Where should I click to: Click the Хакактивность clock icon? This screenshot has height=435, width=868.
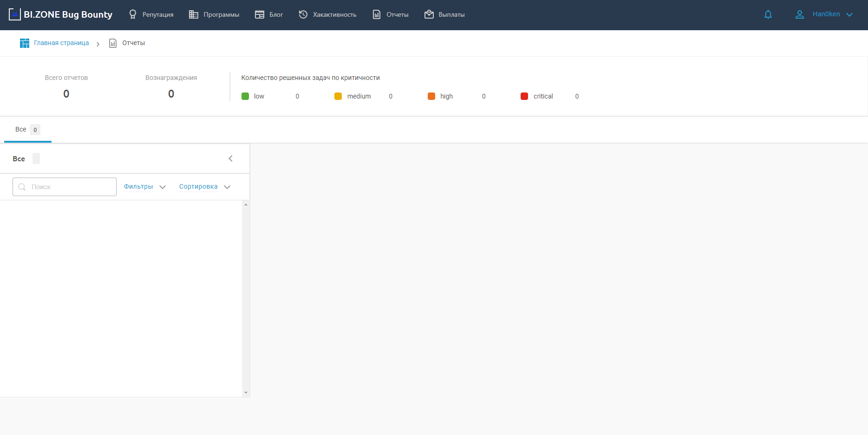point(303,14)
